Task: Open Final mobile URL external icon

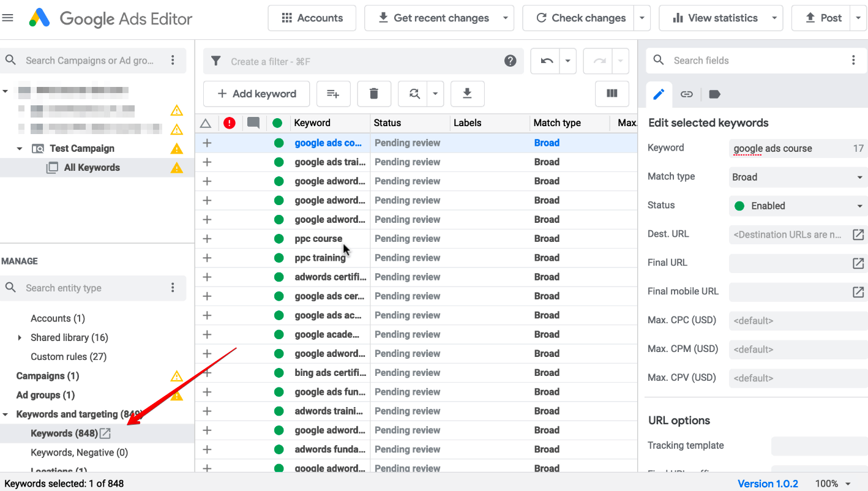Action: coord(858,292)
